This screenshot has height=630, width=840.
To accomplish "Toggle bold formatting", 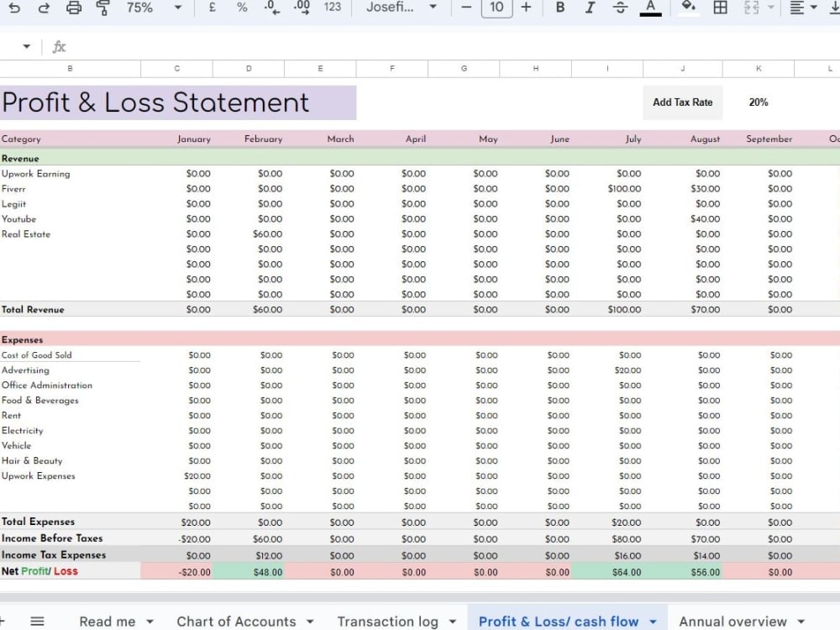I will tap(559, 8).
